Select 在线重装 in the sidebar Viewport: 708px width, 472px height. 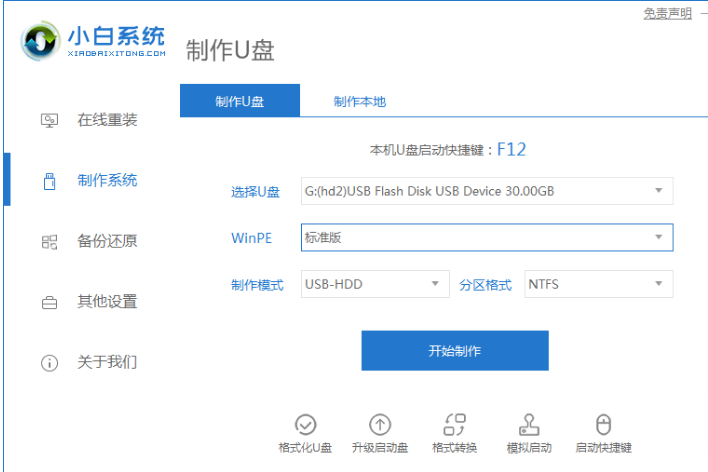(x=107, y=121)
